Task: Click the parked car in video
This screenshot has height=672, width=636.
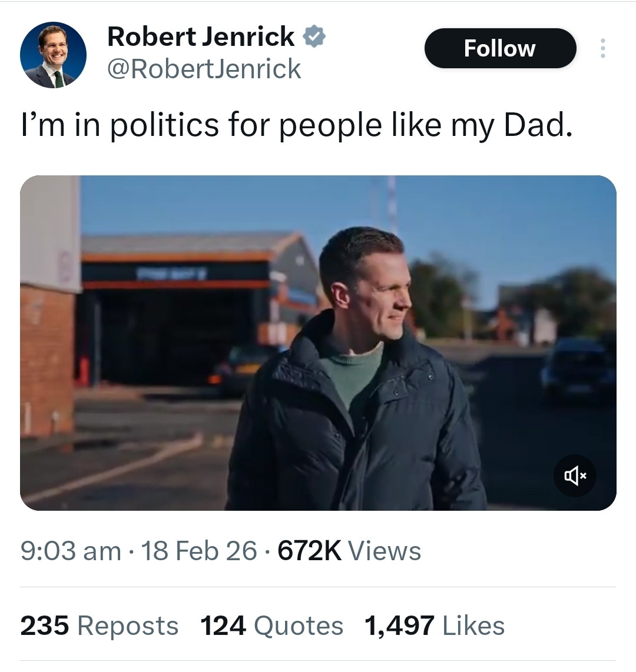Action: click(x=577, y=368)
